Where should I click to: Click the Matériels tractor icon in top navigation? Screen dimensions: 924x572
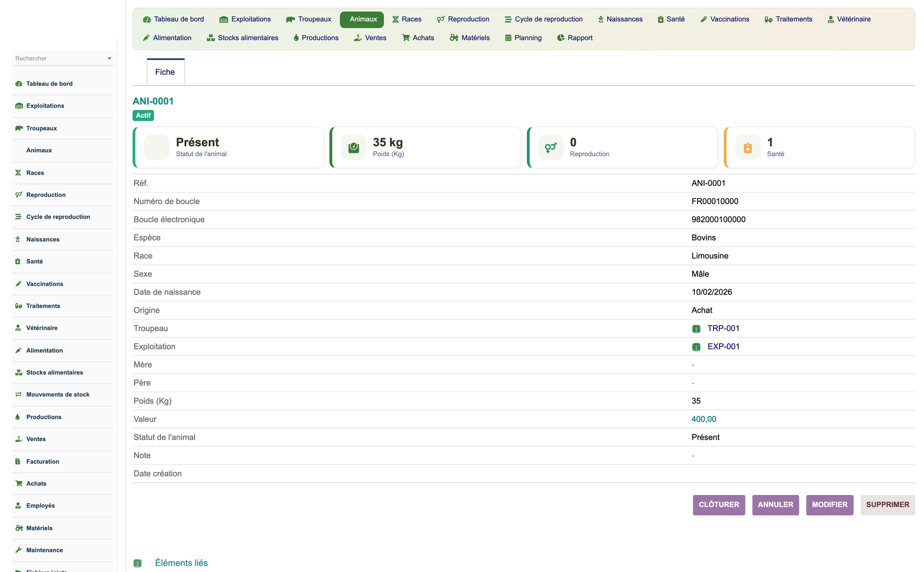pos(454,38)
